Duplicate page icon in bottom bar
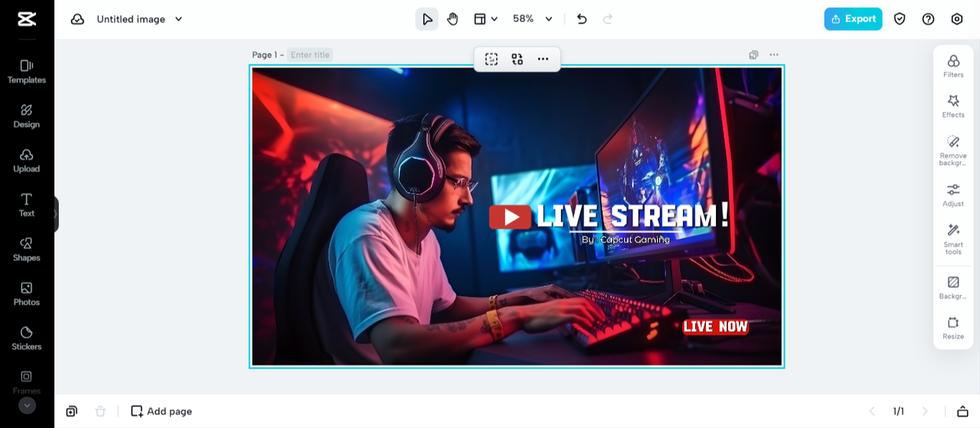 71,411
